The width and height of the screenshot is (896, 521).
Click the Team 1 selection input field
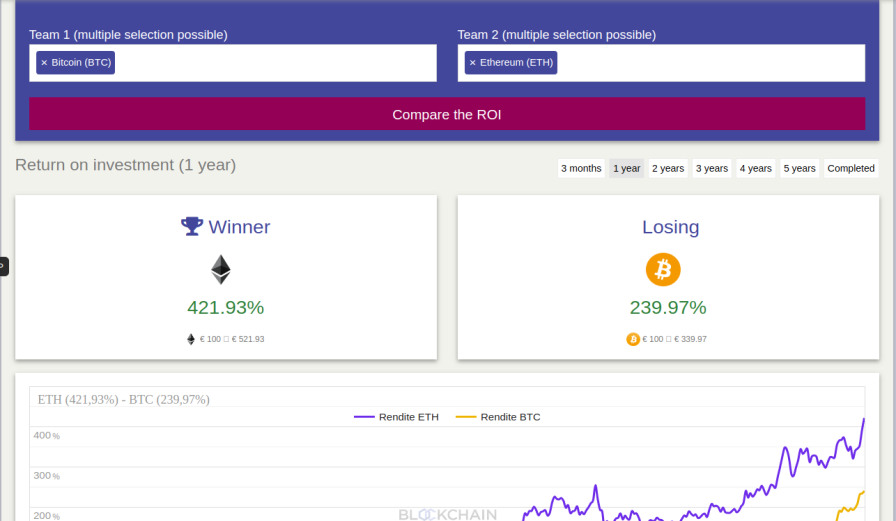coord(233,63)
